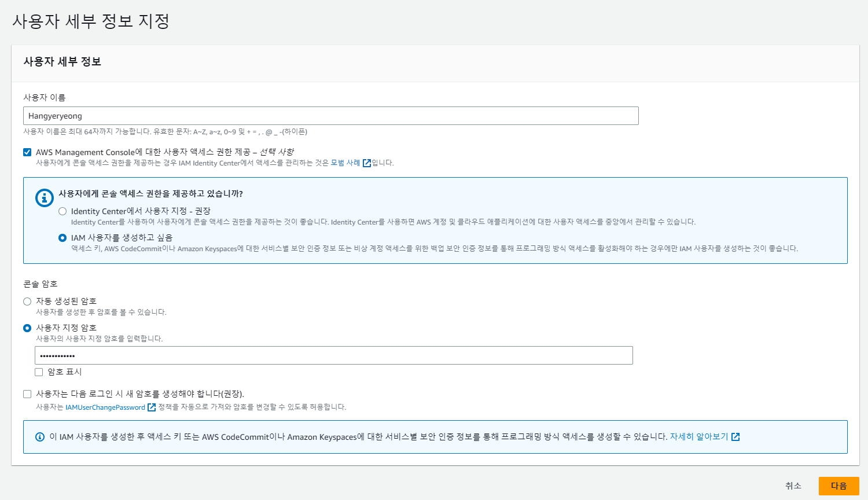Open the 자세히 알아보기 learn more link

(x=699, y=437)
